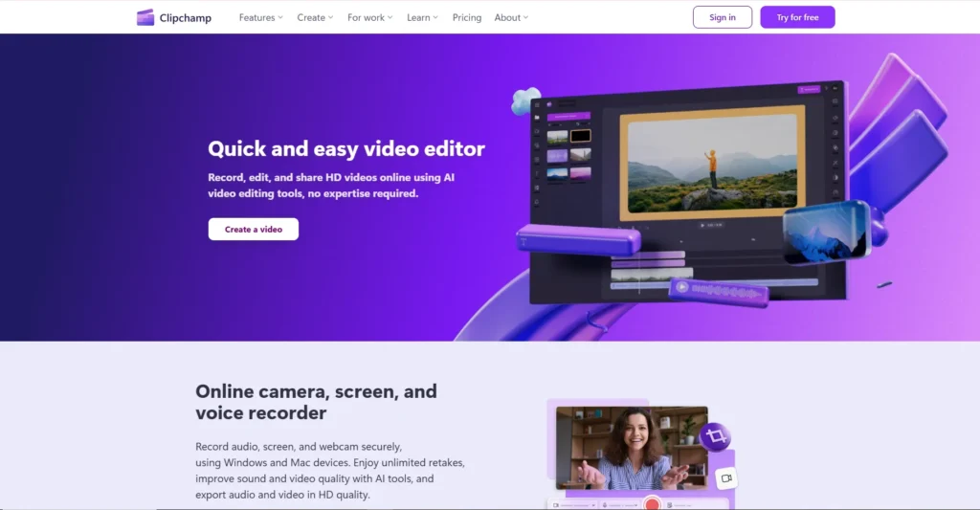Image resolution: width=980 pixels, height=510 pixels.
Task: Expand the Create dropdown menu
Action: pyautogui.click(x=315, y=17)
